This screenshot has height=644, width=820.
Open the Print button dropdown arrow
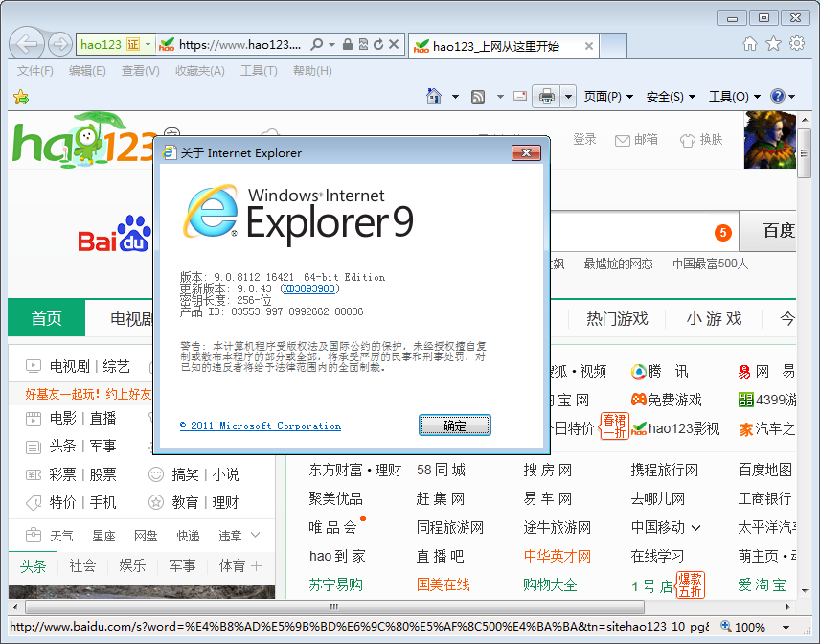pyautogui.click(x=566, y=96)
